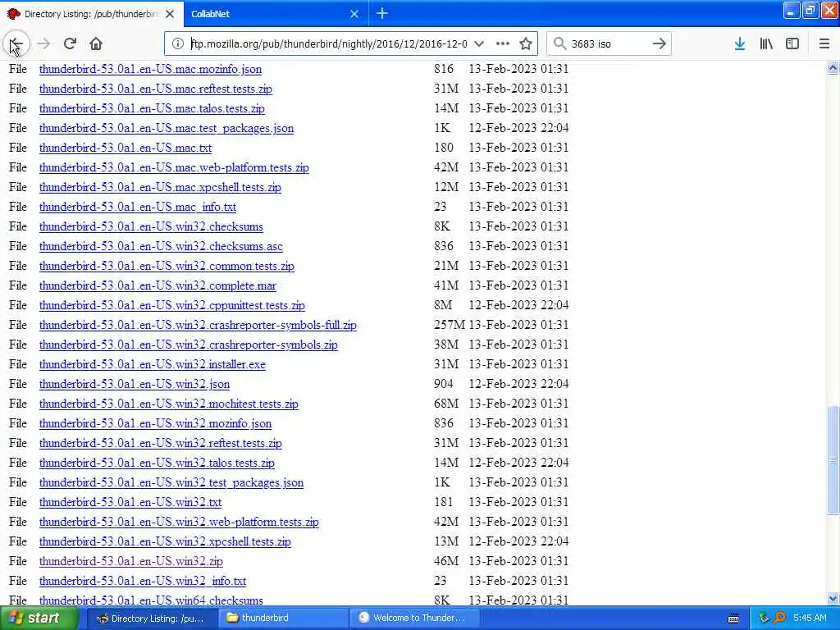The height and width of the screenshot is (630, 840).
Task: Open the Firefox hamburger menu
Action: (824, 43)
